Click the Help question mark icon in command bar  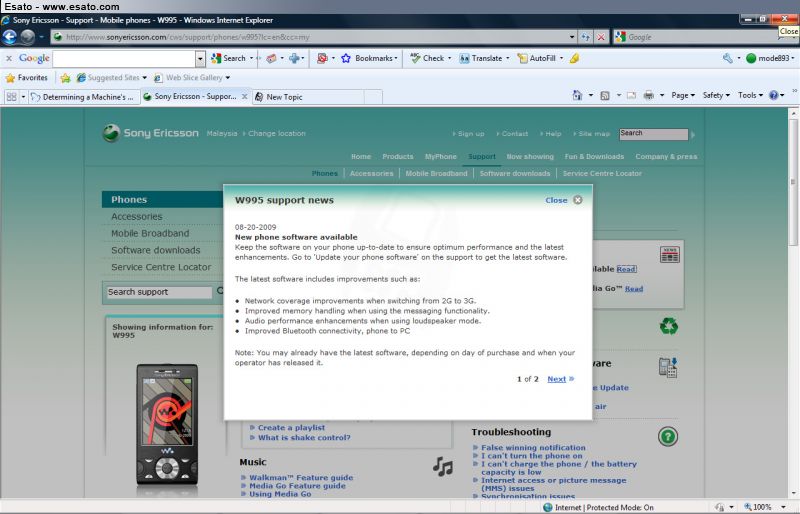pyautogui.click(x=773, y=95)
